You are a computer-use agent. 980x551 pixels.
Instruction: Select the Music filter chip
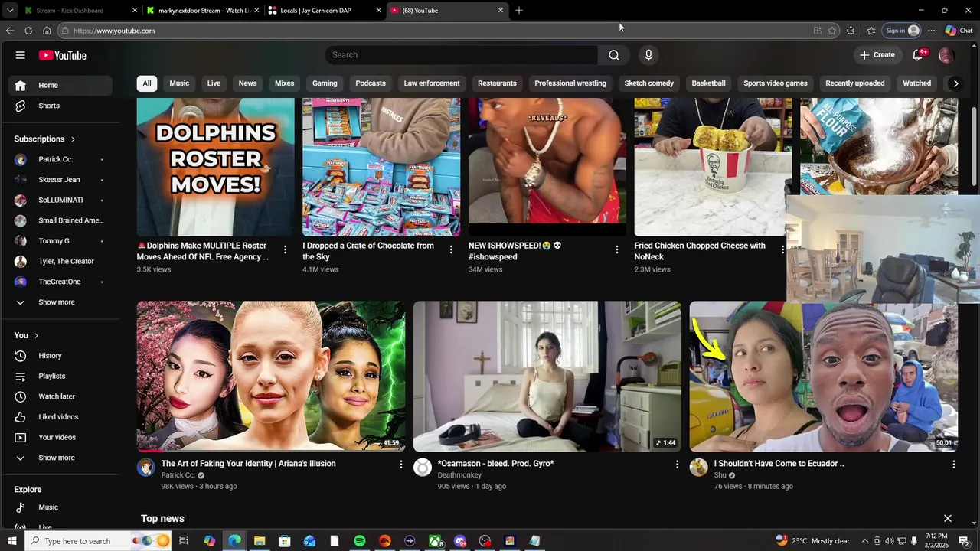[x=179, y=83]
